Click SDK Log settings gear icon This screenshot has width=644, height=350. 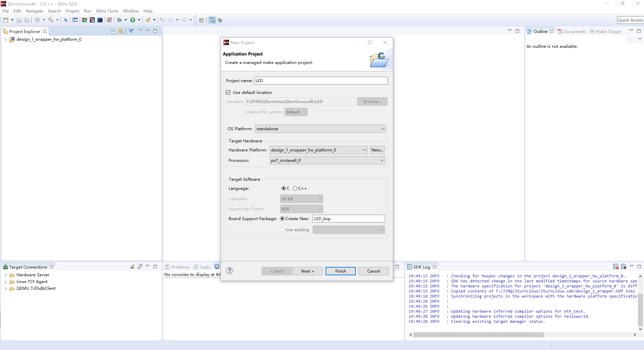623,267
